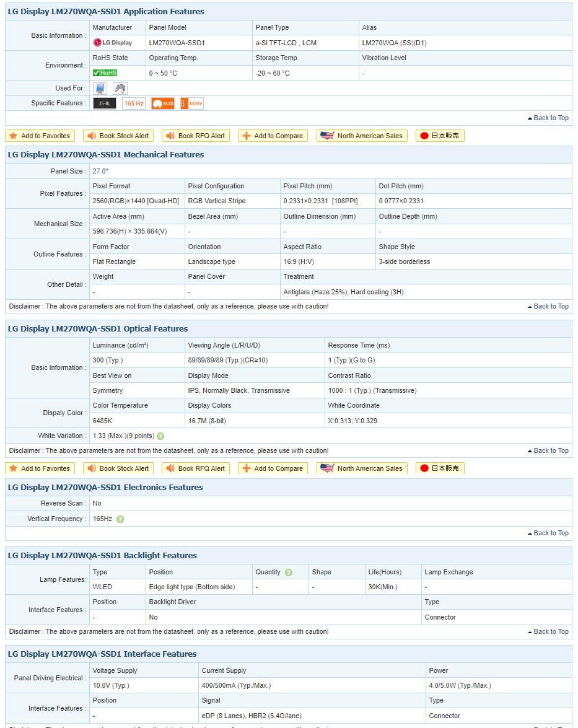Viewport: 578px width, 728px height.
Task: Click the Backlight Features section heading
Action: [x=102, y=556]
